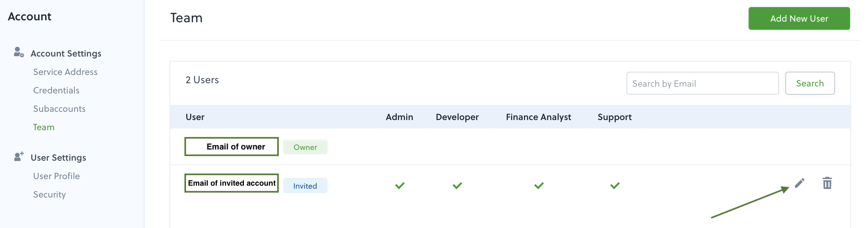
Task: Open the Credentials page
Action: point(56,90)
